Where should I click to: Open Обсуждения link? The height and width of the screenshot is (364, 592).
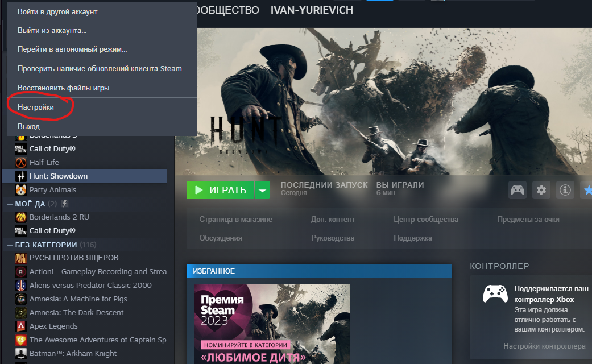[x=221, y=238]
